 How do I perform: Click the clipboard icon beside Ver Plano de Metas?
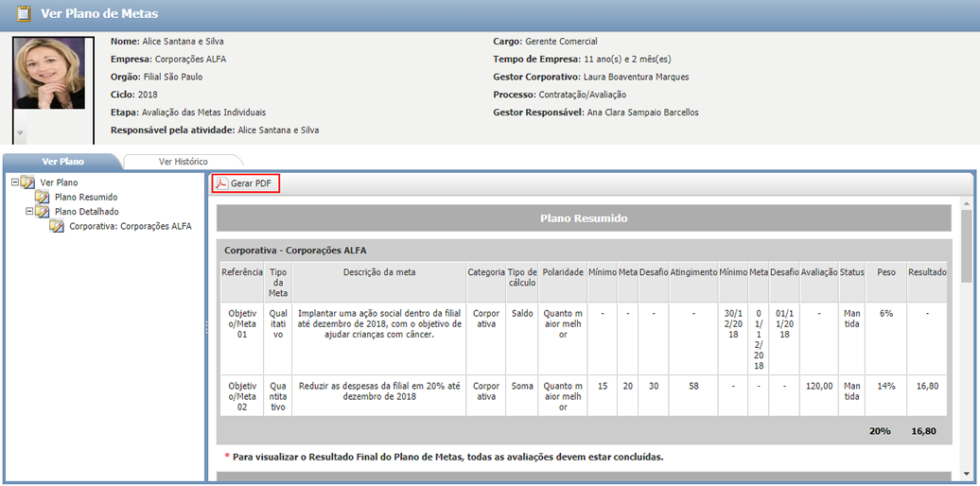pos(24,14)
